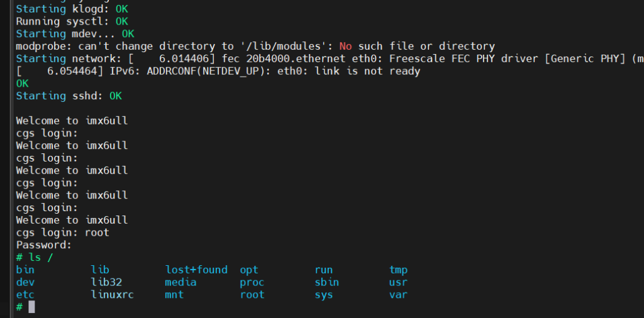644x318 pixels.
Task: Click the "linuxrc" file entry
Action: (113, 295)
